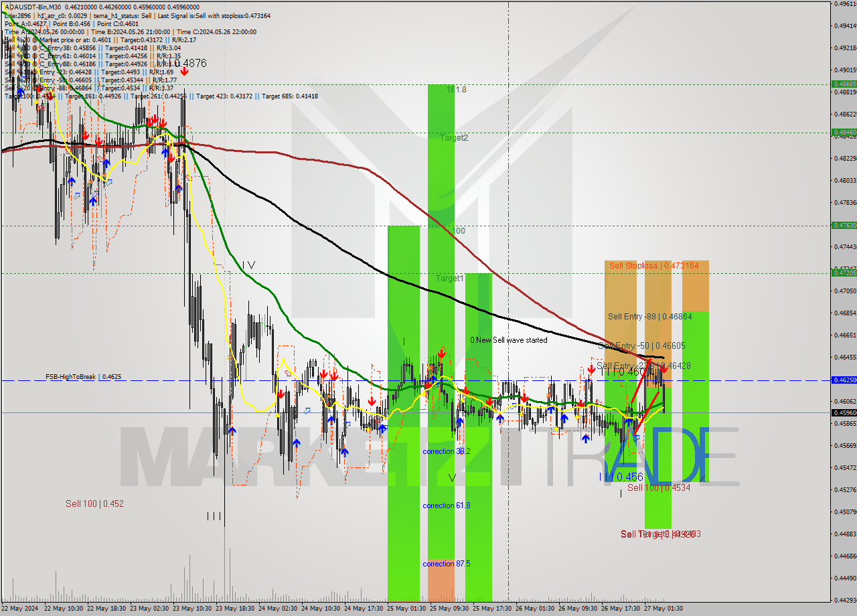Click the 'Time C:2024.05.26 22:00:00' text
Image resolution: width=857 pixels, height=616 pixels.
point(217,31)
